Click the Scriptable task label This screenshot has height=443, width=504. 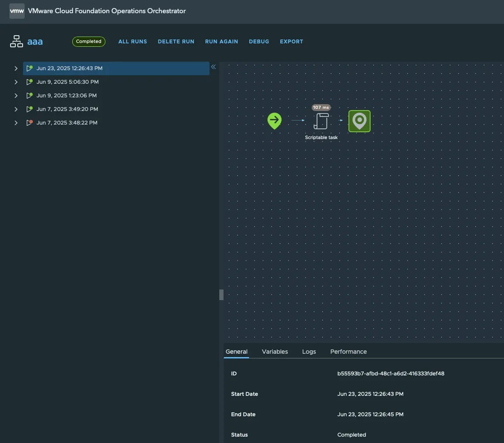coord(321,138)
